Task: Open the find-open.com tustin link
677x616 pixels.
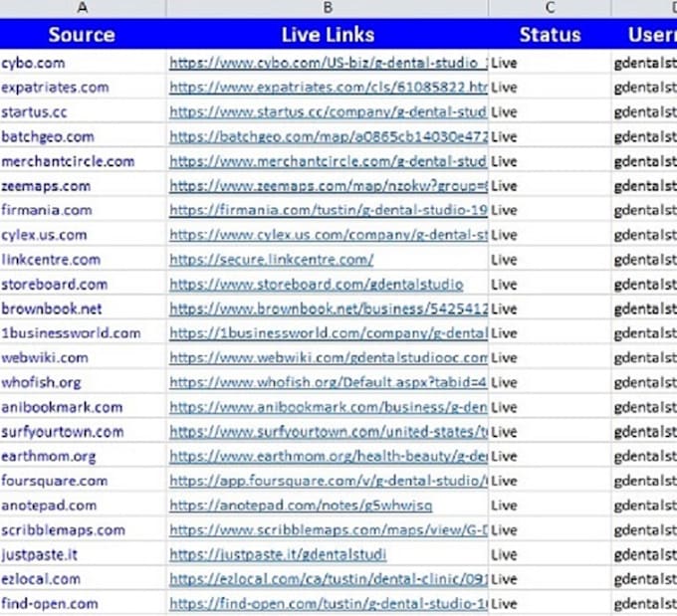Action: pos(329,604)
